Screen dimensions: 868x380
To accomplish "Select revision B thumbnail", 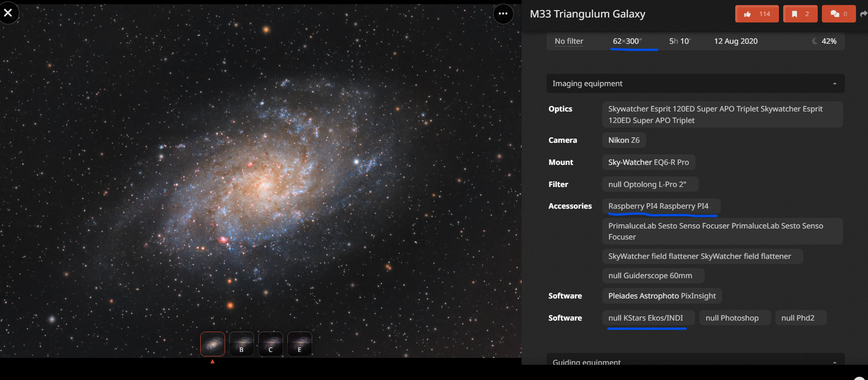I will (x=242, y=344).
